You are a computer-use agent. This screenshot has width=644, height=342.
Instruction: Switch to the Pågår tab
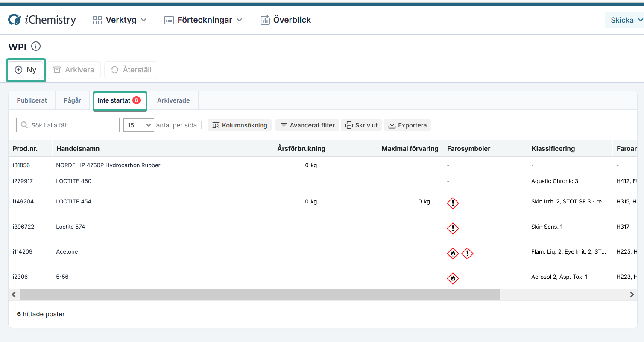(72, 100)
